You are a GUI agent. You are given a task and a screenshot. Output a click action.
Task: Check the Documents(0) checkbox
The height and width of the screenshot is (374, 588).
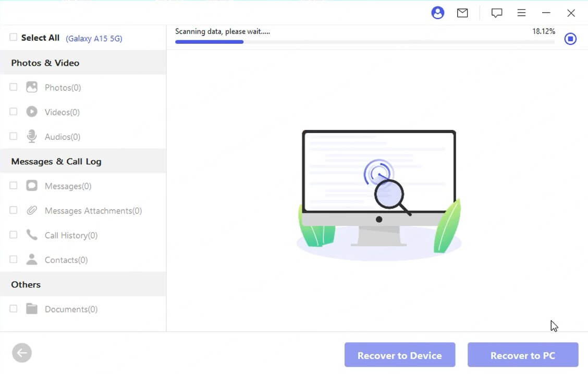click(12, 309)
